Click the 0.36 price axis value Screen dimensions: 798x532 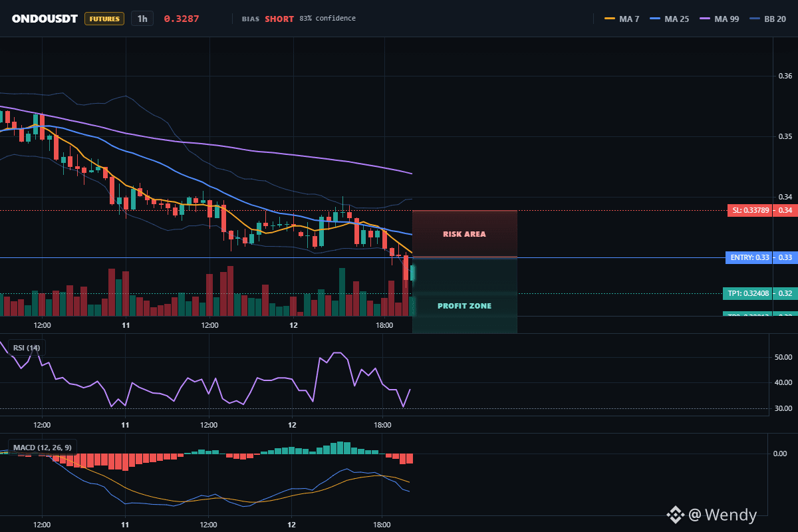pyautogui.click(x=785, y=75)
